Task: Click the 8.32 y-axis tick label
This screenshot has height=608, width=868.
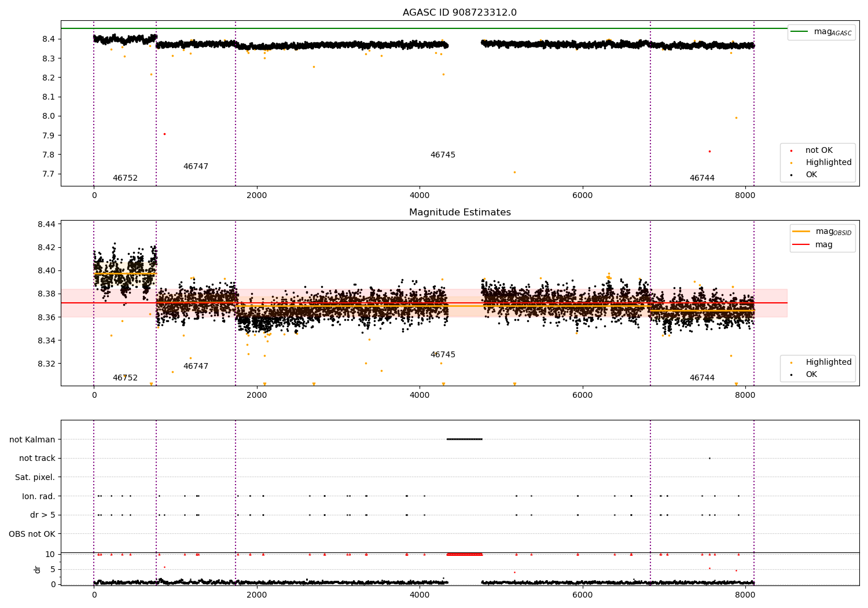Action: [46, 364]
